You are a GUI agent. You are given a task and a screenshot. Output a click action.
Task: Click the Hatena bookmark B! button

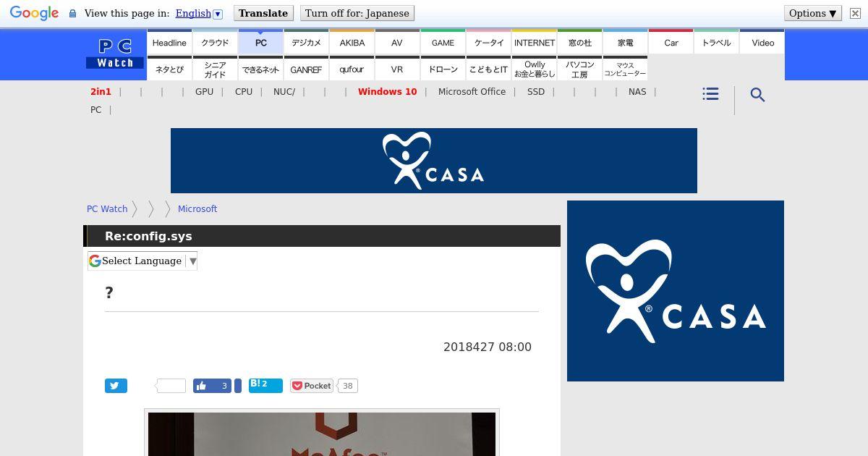coord(265,385)
